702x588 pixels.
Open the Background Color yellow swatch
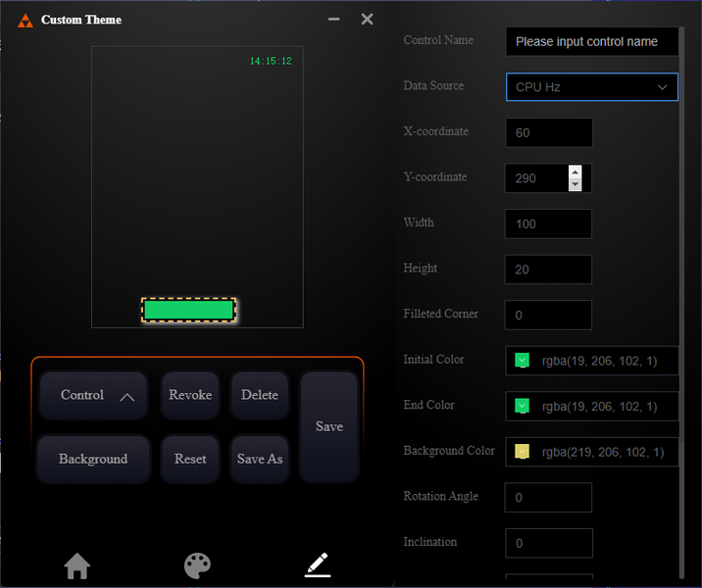pos(522,452)
